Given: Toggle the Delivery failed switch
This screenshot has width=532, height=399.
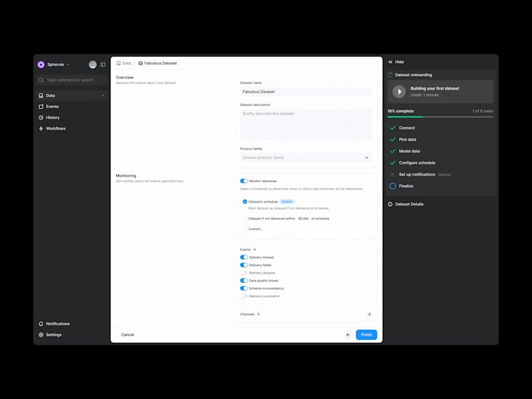Looking at the screenshot, I should click(x=244, y=265).
